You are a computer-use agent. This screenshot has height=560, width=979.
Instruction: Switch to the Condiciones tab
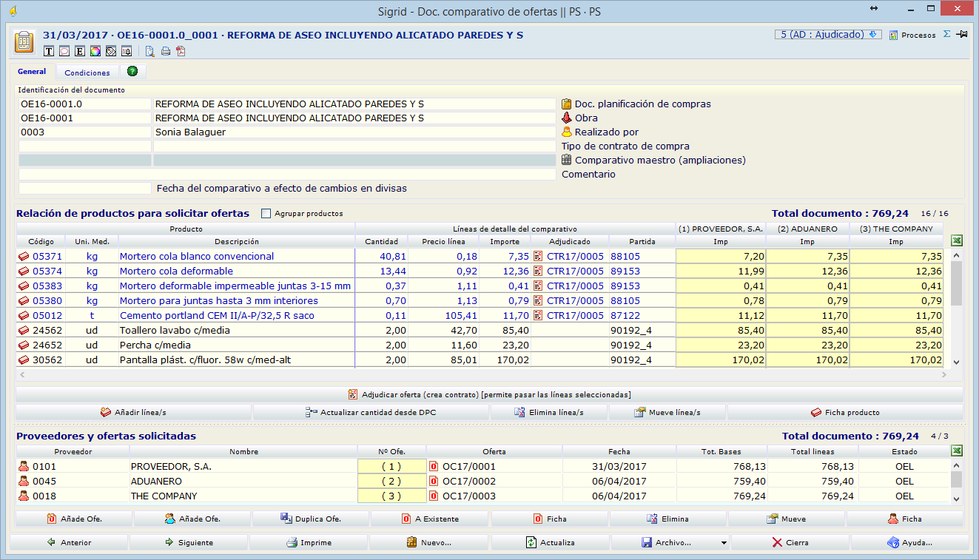point(87,72)
